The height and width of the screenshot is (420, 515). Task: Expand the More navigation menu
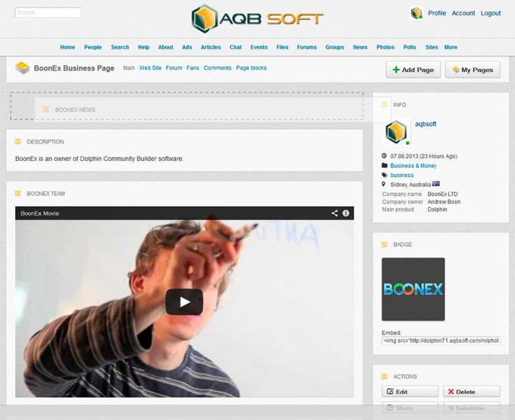coord(451,47)
